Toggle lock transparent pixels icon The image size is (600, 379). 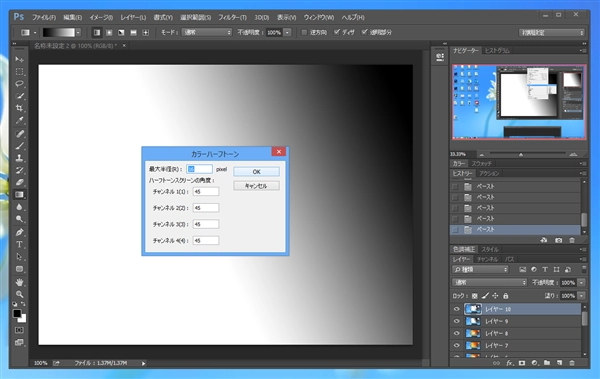click(474, 296)
